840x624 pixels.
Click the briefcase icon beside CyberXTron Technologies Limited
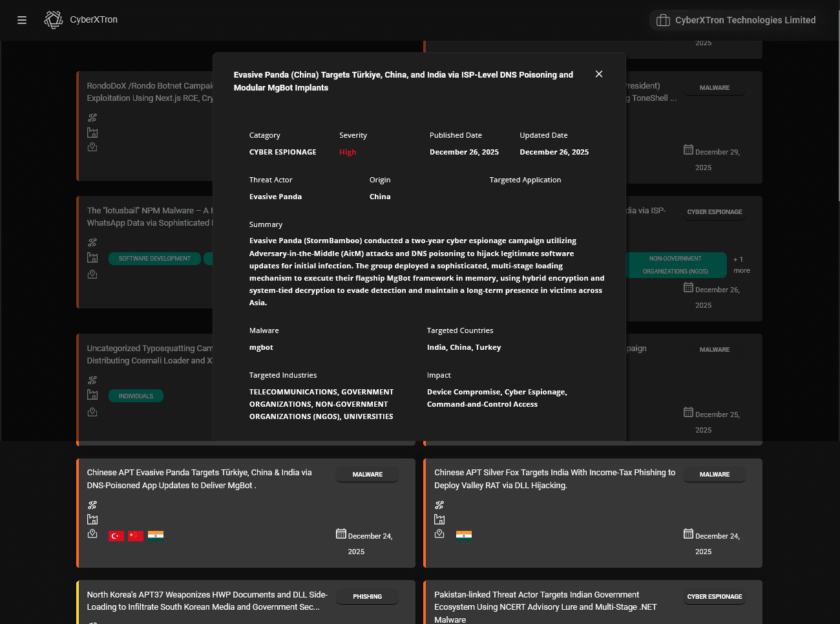click(663, 19)
